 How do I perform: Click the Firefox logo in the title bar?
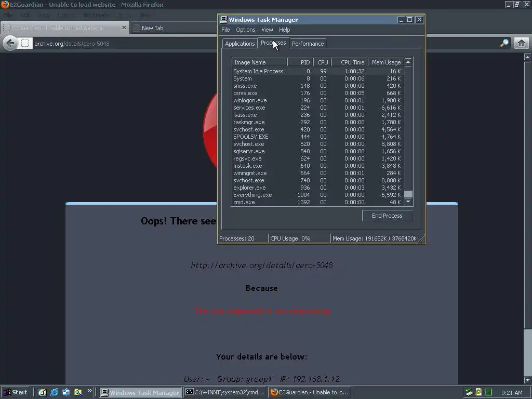click(x=5, y=4)
